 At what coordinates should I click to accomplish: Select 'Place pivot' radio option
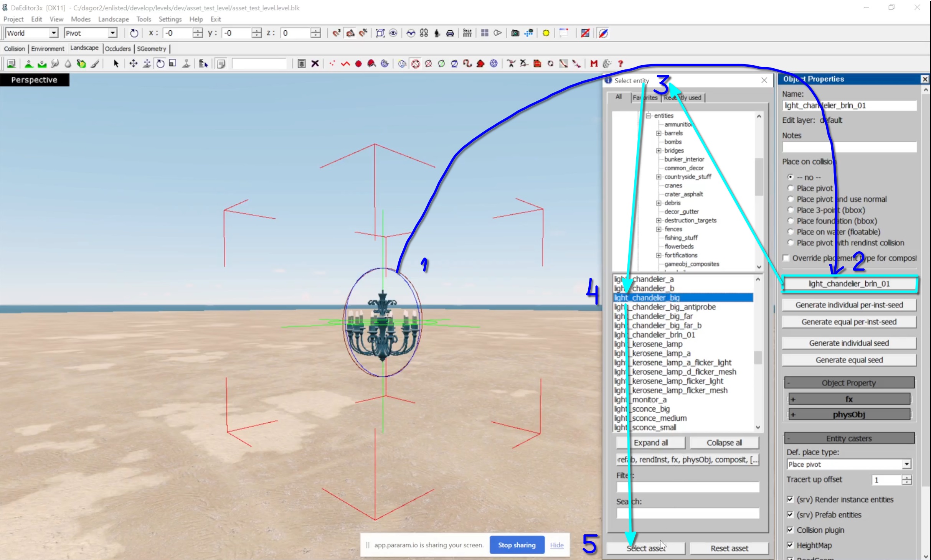click(x=790, y=188)
